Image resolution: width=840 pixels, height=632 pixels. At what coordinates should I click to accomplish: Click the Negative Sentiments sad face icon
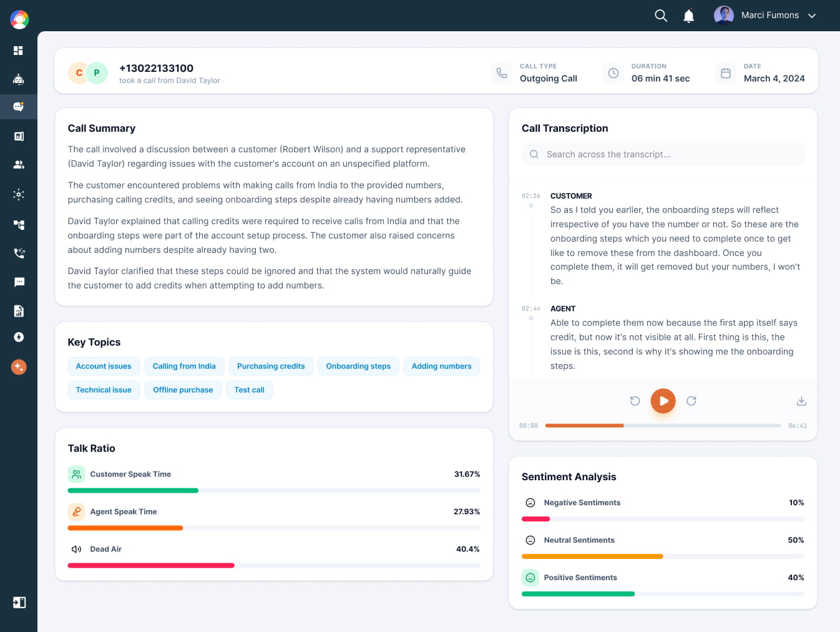click(x=530, y=503)
